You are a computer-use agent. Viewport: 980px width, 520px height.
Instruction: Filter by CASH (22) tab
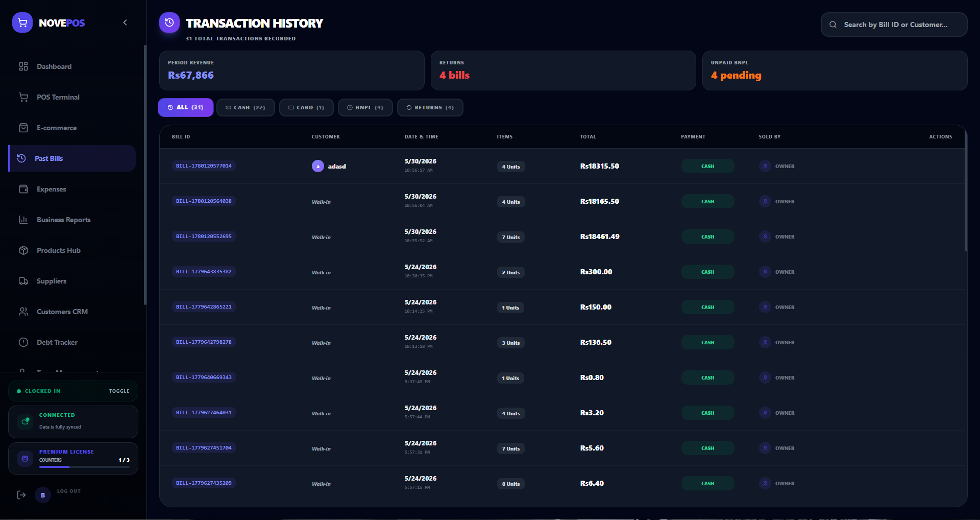pos(246,107)
